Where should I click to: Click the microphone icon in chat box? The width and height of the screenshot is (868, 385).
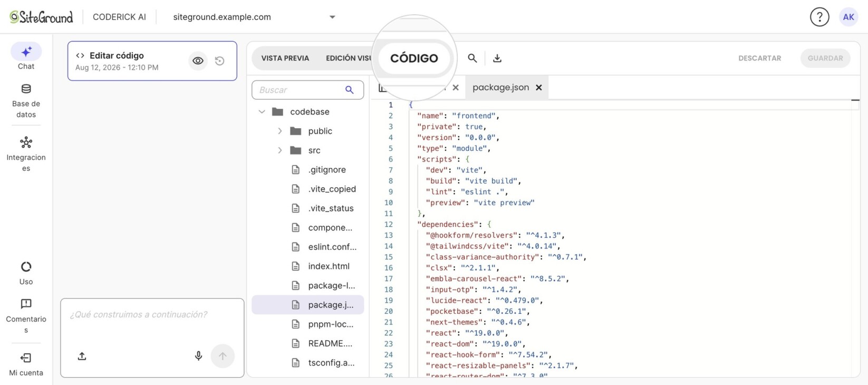pos(198,357)
